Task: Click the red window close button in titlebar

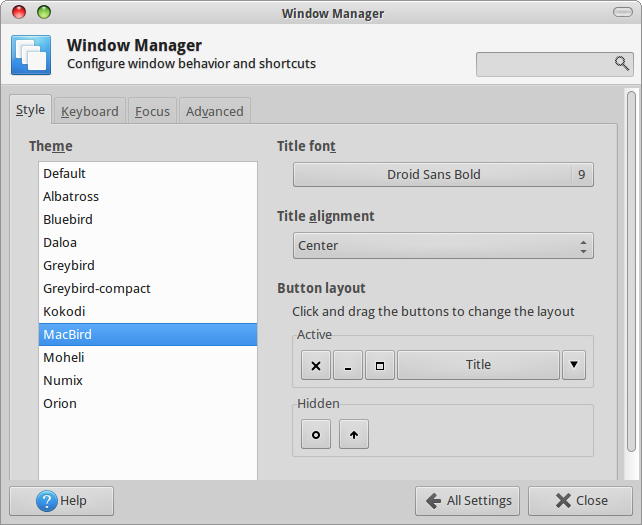Action: point(19,12)
